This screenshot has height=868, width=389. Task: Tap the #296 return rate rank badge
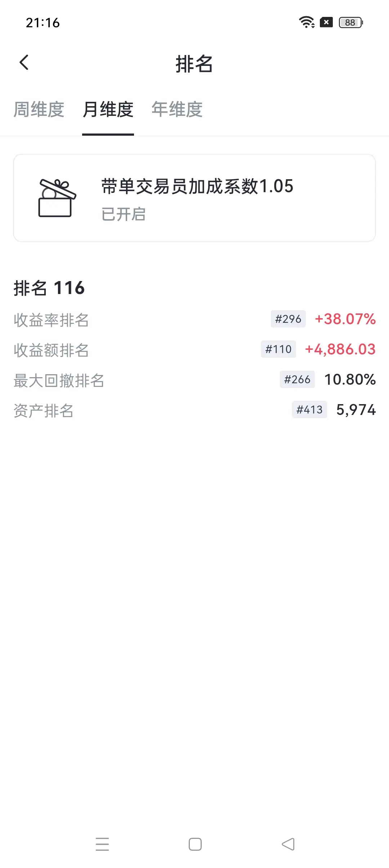tap(288, 319)
